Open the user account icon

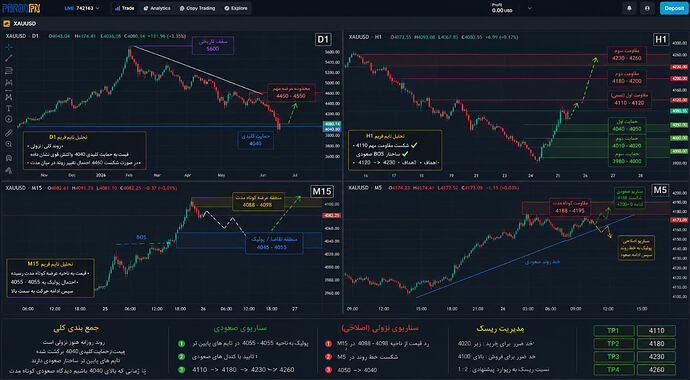[x=647, y=8]
